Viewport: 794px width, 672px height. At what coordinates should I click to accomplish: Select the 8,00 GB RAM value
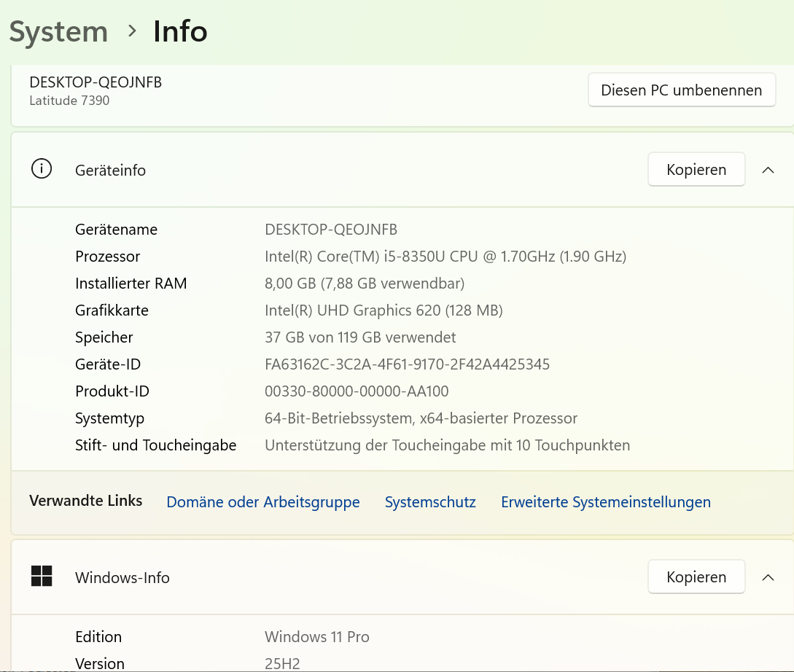pyautogui.click(x=364, y=284)
